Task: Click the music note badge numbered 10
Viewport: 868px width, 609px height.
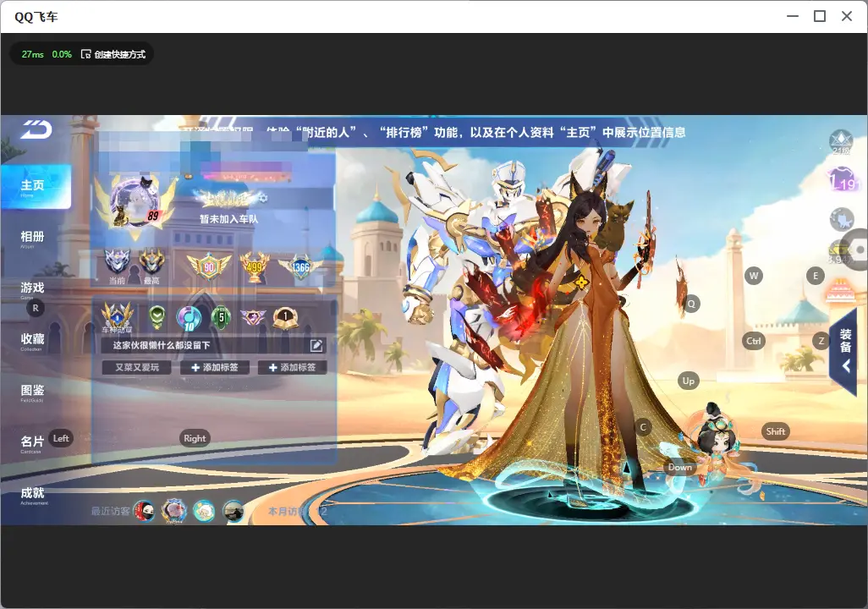Action: pos(189,318)
